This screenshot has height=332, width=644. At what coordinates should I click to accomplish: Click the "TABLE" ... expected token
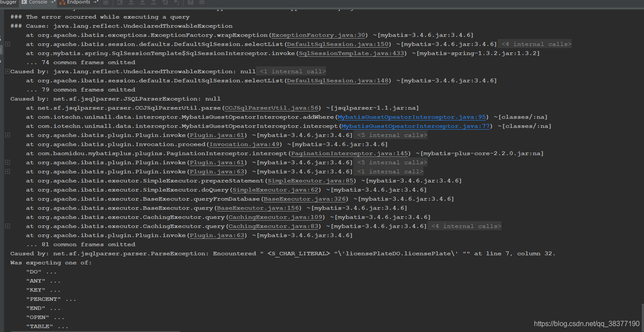pos(47,326)
